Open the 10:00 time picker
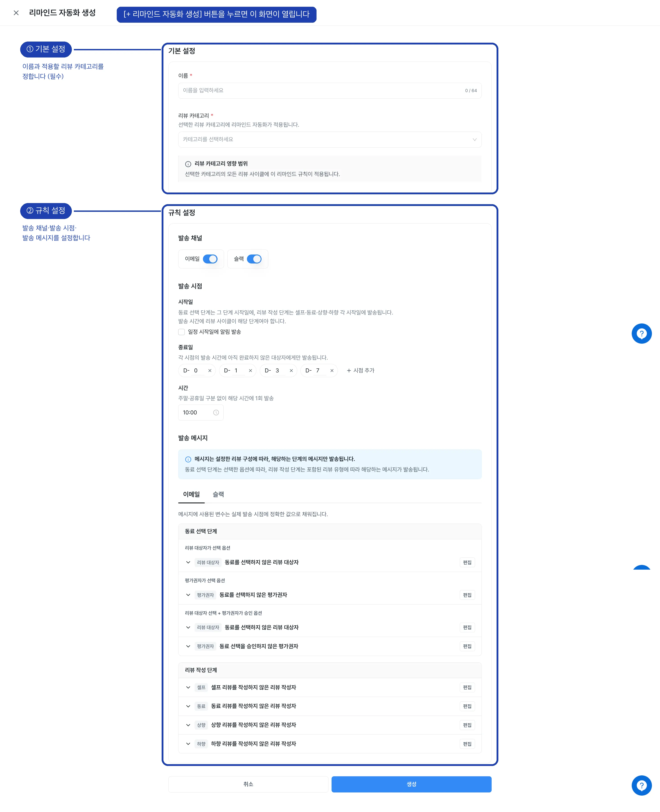This screenshot has height=812, width=660. click(x=201, y=413)
